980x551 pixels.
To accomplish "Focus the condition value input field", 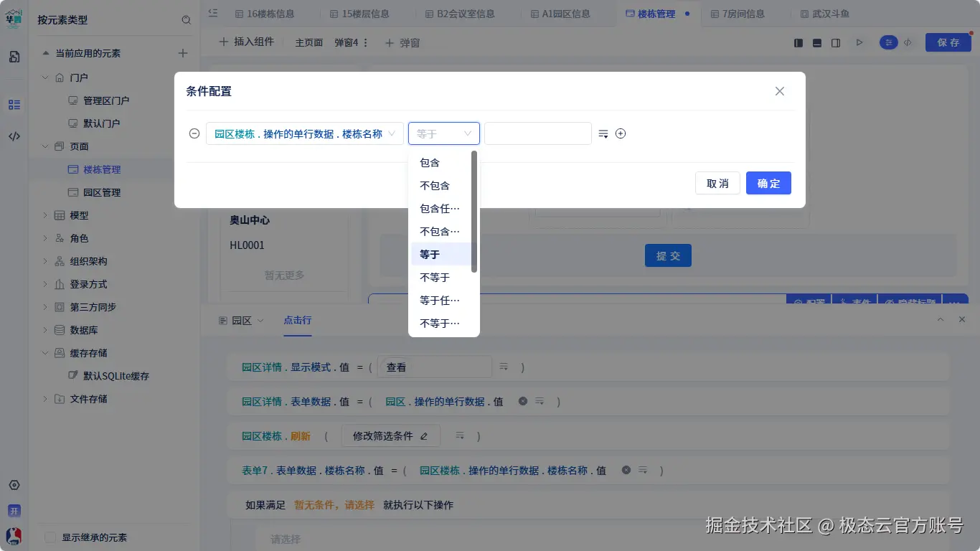I will (x=538, y=133).
